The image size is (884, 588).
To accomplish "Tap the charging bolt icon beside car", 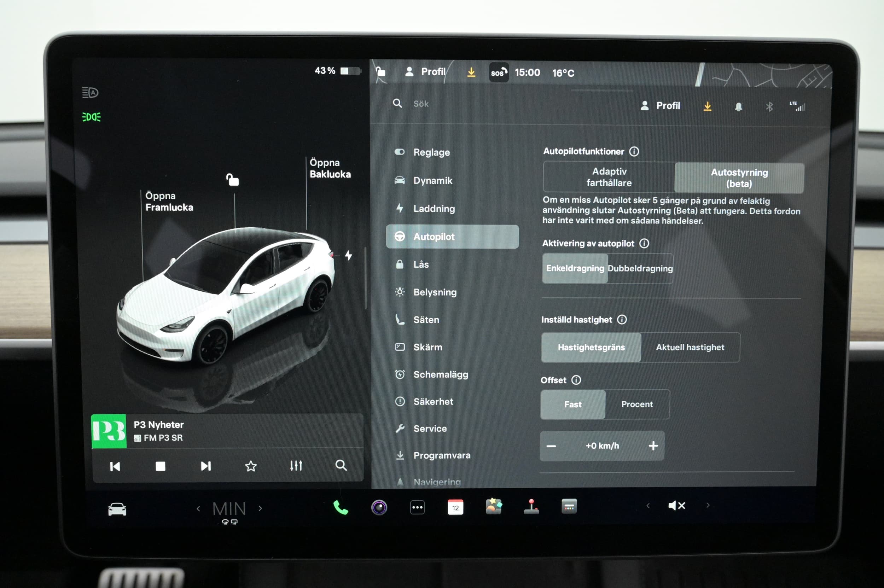I will [x=348, y=255].
